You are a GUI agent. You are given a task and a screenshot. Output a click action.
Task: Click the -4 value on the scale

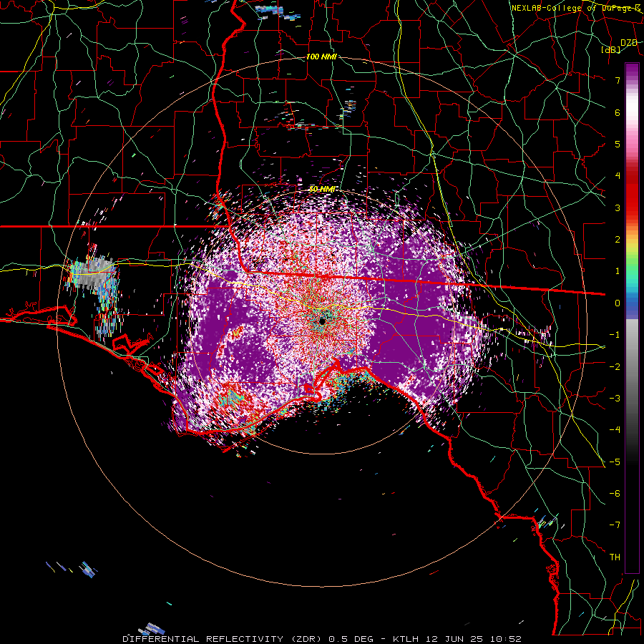pyautogui.click(x=615, y=430)
